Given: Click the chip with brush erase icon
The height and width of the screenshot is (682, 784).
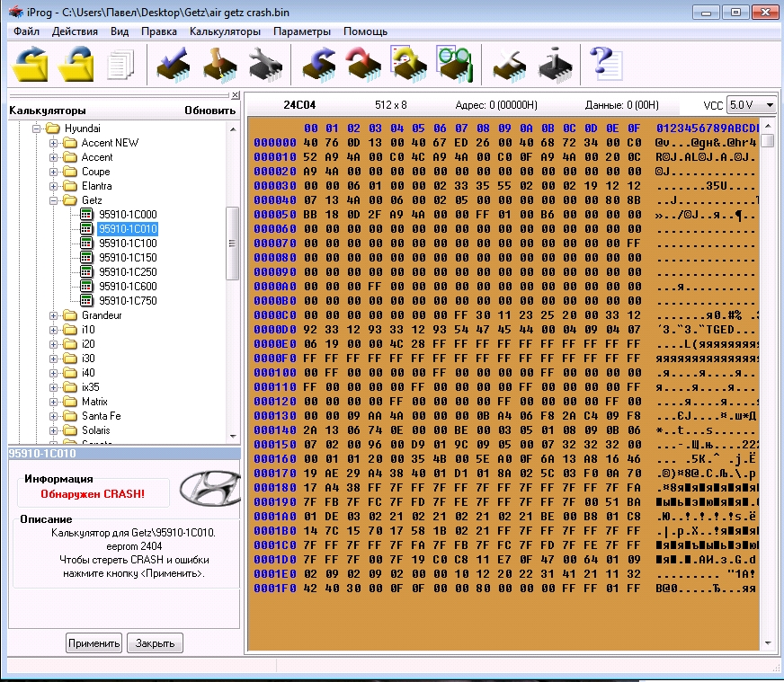Looking at the screenshot, I should pyautogui.click(x=219, y=65).
